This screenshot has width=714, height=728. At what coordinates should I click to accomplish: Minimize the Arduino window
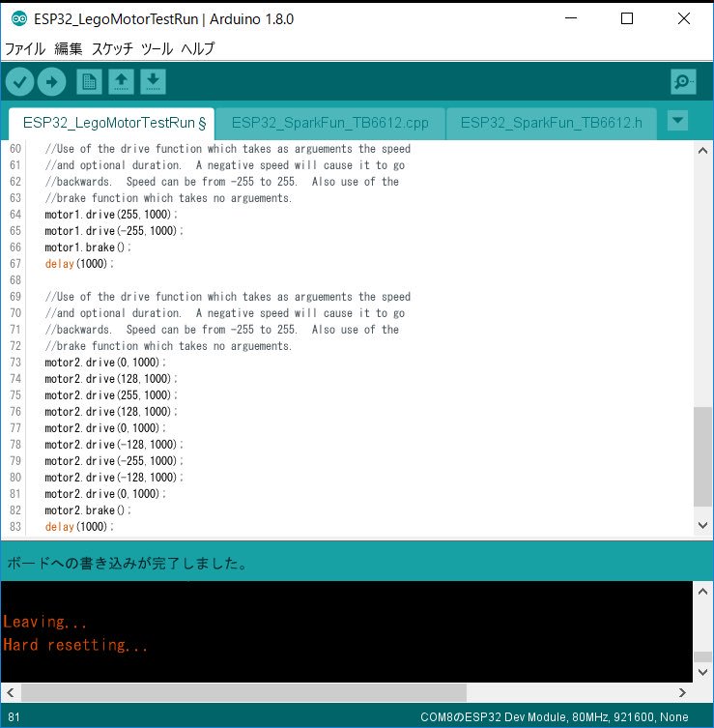pyautogui.click(x=571, y=18)
